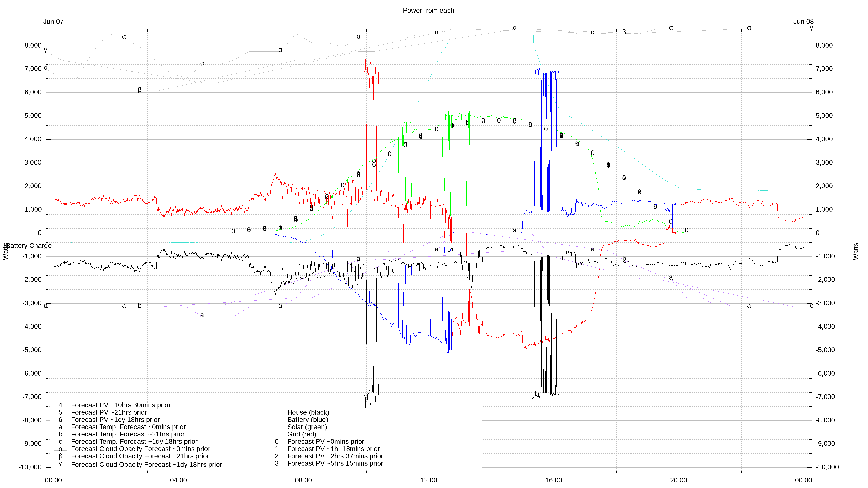This screenshot has width=868, height=488.
Task: Select the 'Grid (red)' legend entry
Action: (x=302, y=434)
